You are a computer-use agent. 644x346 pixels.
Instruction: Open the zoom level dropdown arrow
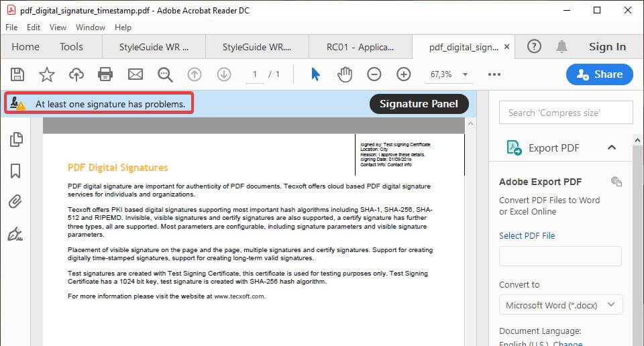(x=466, y=74)
